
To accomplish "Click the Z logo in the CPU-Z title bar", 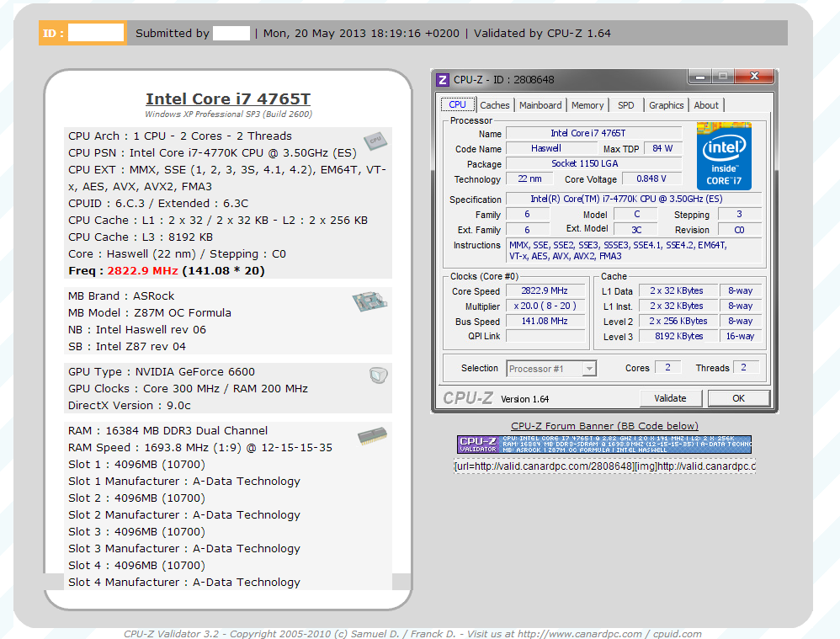I will [x=442, y=79].
